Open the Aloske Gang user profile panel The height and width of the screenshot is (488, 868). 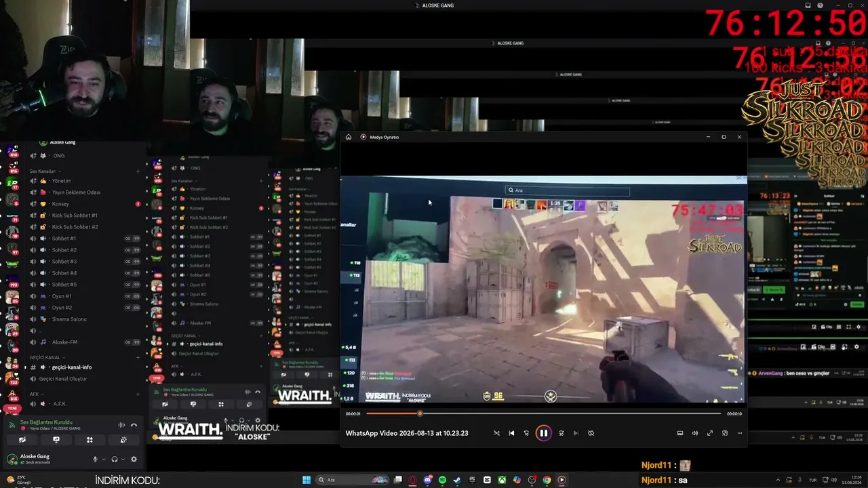(x=33, y=460)
